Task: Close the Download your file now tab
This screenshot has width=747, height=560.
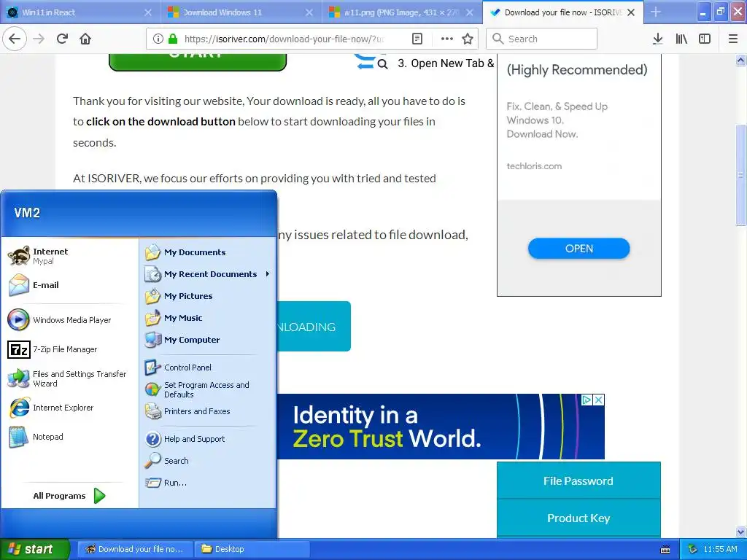Action: (x=631, y=12)
